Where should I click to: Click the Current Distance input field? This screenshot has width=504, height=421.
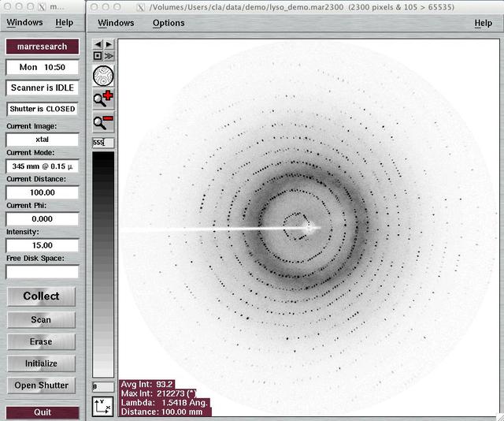point(43,192)
